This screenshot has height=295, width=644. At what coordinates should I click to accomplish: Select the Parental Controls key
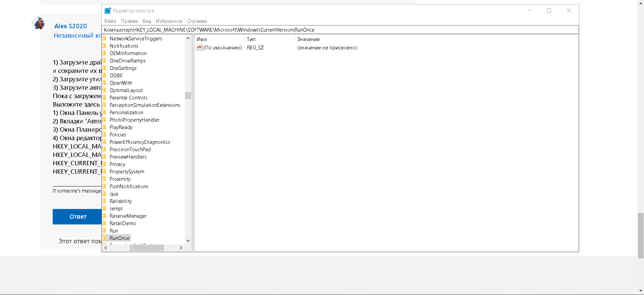click(x=128, y=98)
